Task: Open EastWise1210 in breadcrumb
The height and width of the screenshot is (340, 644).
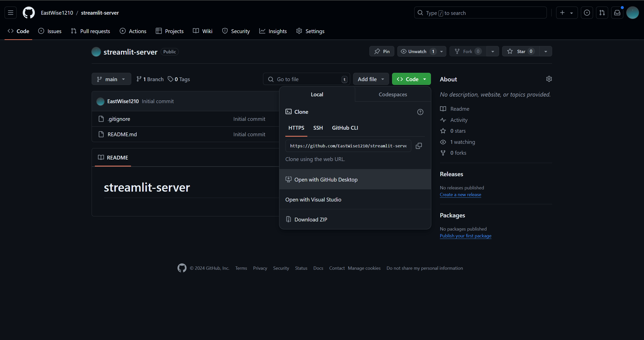Action: click(x=57, y=13)
